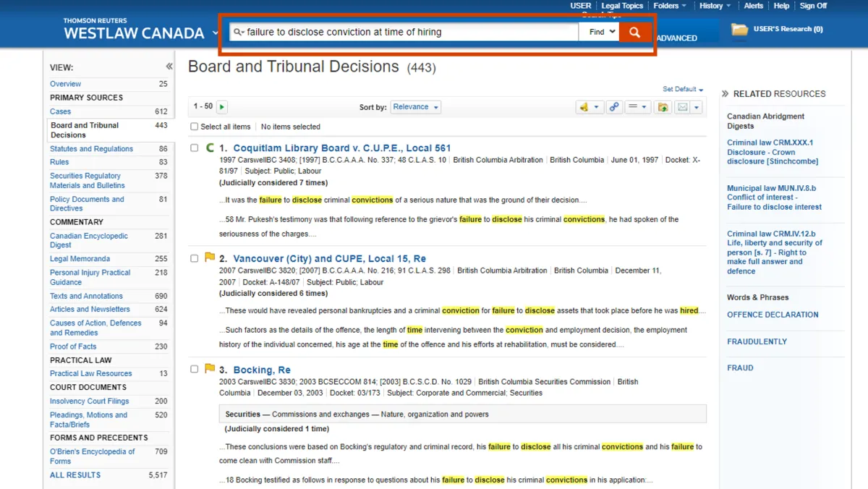Click the yellow flag beside Bocking, Re
The image size is (868, 489).
coord(210,369)
